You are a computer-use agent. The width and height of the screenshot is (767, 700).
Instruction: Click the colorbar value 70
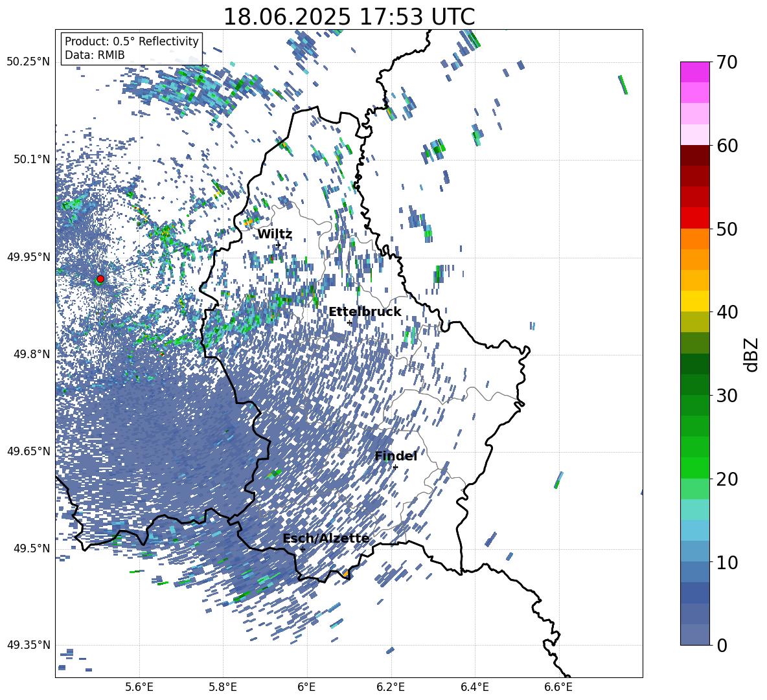coord(727,62)
